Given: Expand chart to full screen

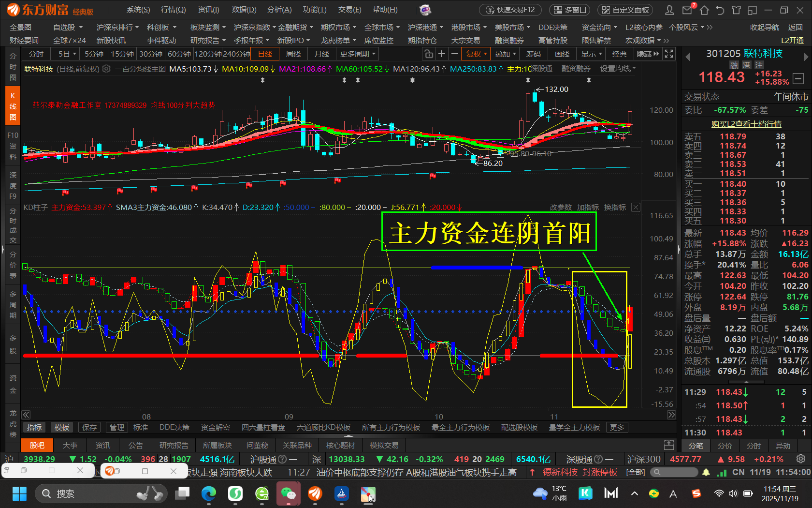Looking at the screenshot, I should click(669, 54).
